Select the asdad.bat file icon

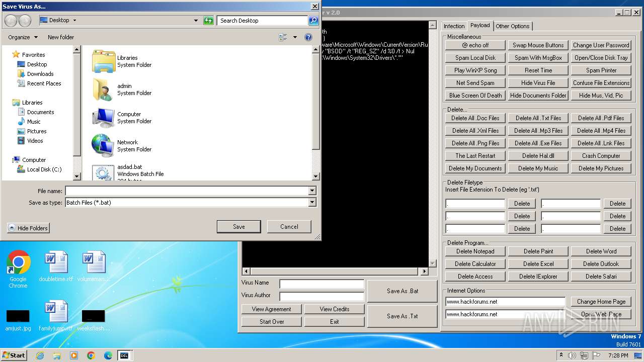pos(104,172)
